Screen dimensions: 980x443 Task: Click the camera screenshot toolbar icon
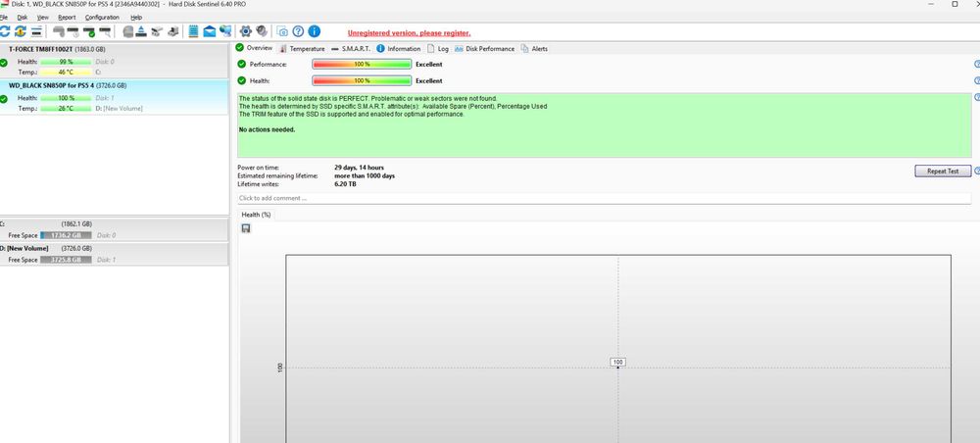pyautogui.click(x=282, y=31)
